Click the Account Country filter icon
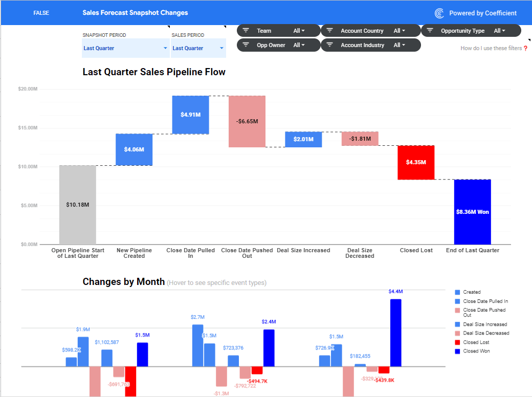 [x=329, y=31]
